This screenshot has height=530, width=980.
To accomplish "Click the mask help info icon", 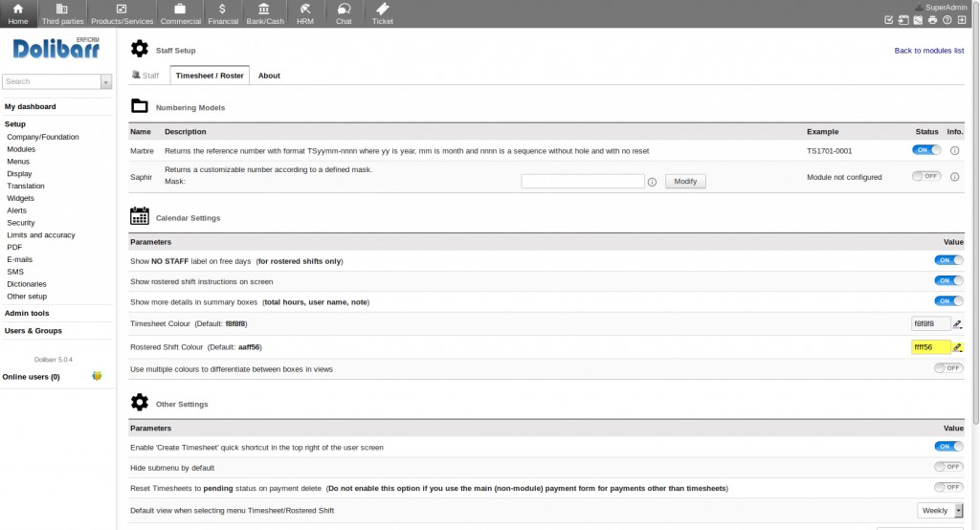I will 652,182.
